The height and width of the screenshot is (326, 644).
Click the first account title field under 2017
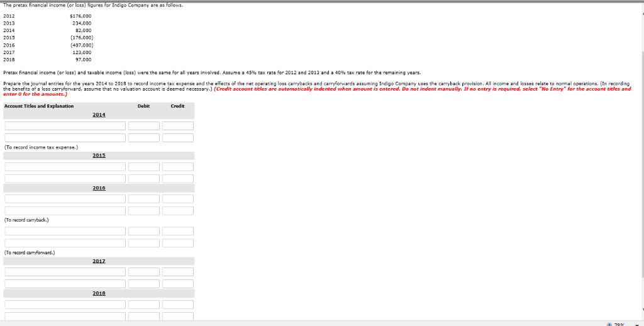65,272
